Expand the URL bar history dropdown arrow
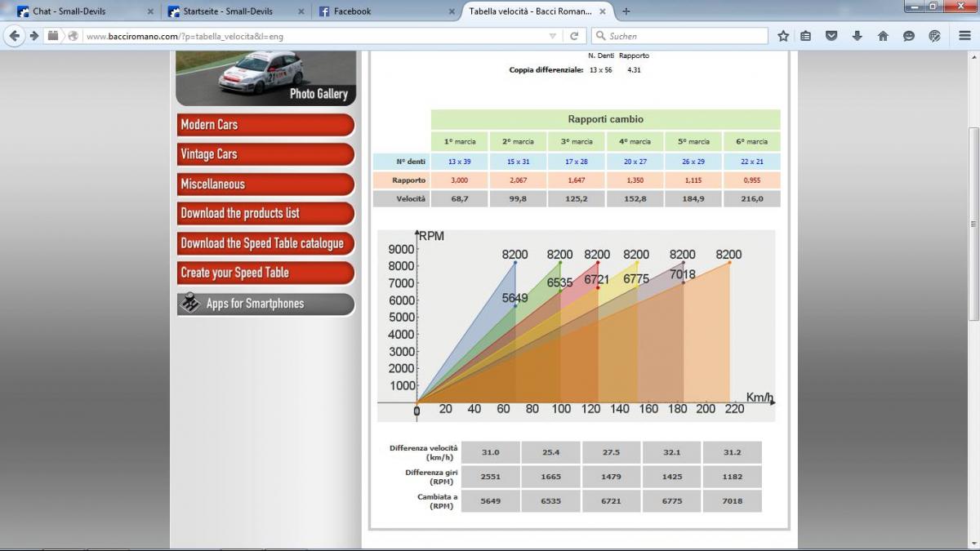 pos(553,36)
